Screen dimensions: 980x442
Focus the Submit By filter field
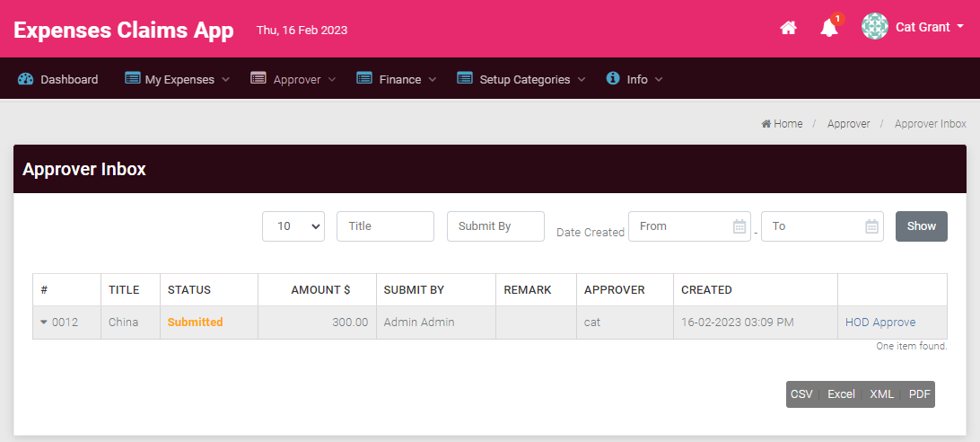pos(495,226)
